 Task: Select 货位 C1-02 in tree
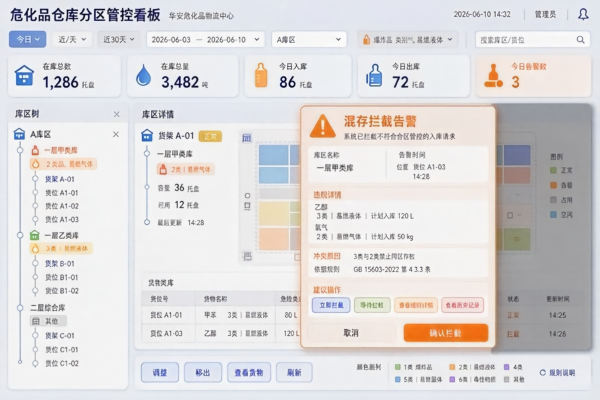[x=62, y=363]
